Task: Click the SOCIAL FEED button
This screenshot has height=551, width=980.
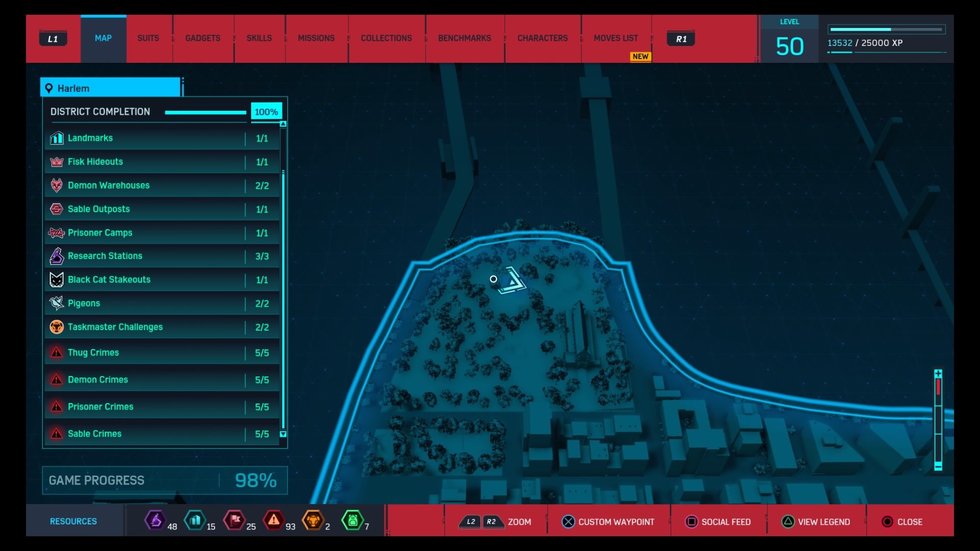Action: [x=718, y=521]
